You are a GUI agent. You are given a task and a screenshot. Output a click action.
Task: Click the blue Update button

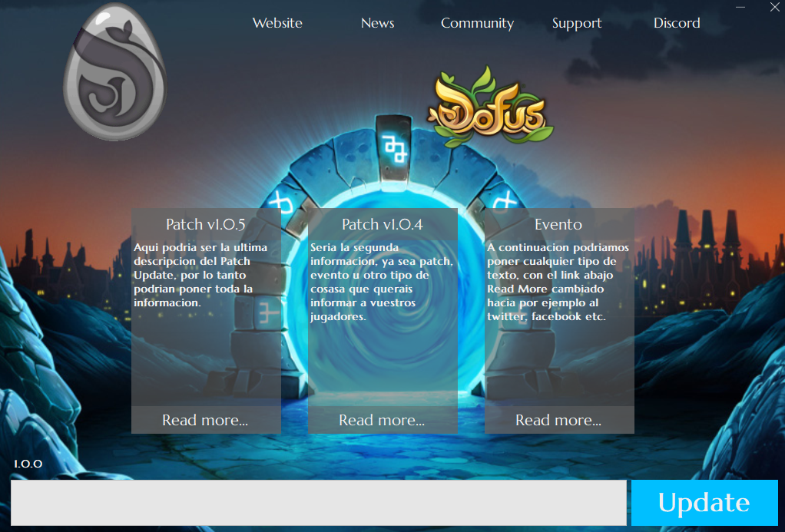(704, 503)
